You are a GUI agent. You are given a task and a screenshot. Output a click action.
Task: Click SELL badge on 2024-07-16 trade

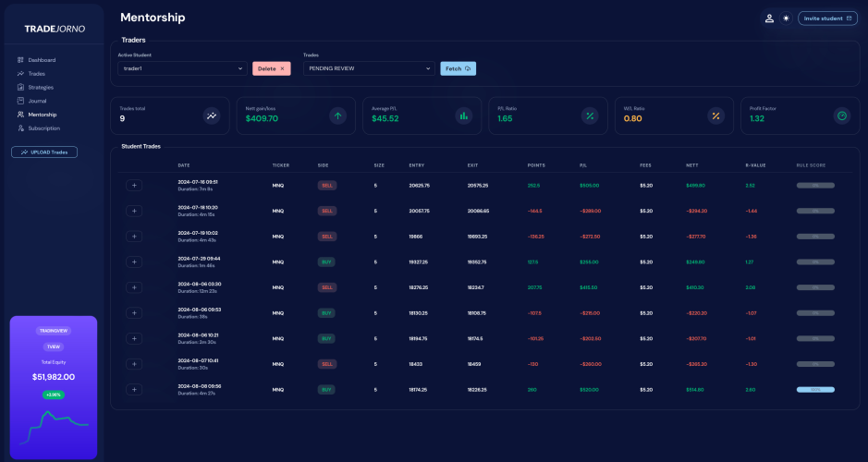tap(327, 186)
